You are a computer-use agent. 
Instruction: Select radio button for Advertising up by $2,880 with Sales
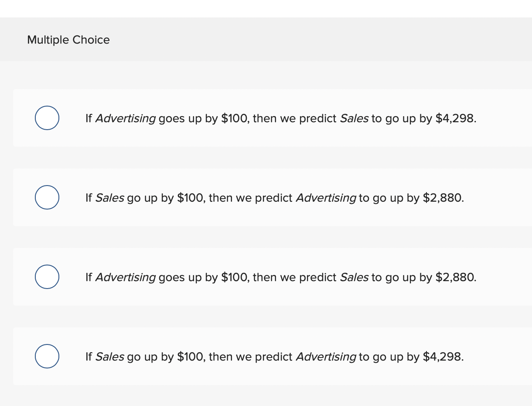(47, 197)
